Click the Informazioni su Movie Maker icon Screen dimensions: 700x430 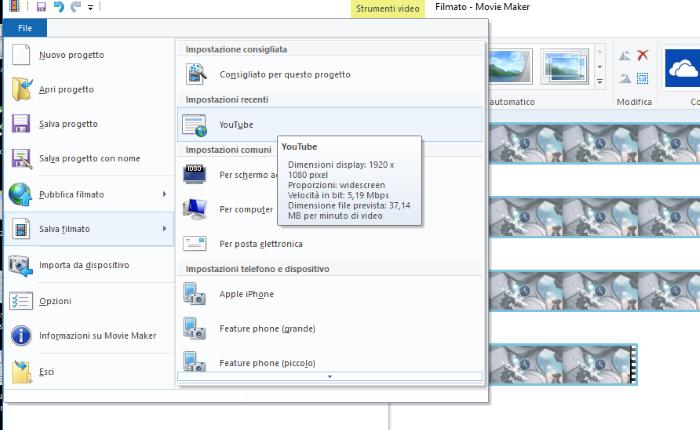click(21, 336)
